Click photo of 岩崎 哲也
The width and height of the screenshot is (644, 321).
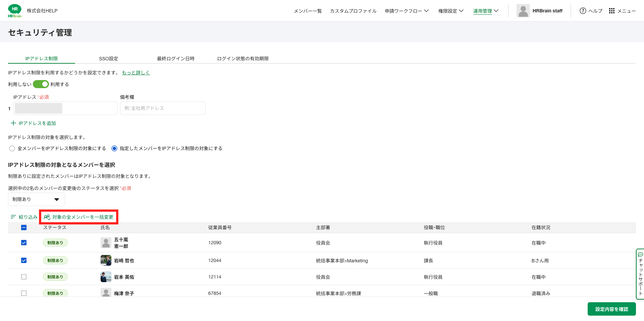tap(106, 260)
